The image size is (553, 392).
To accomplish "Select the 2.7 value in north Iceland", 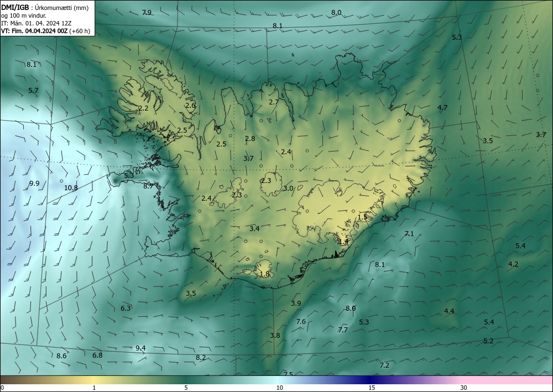I will coord(274,102).
